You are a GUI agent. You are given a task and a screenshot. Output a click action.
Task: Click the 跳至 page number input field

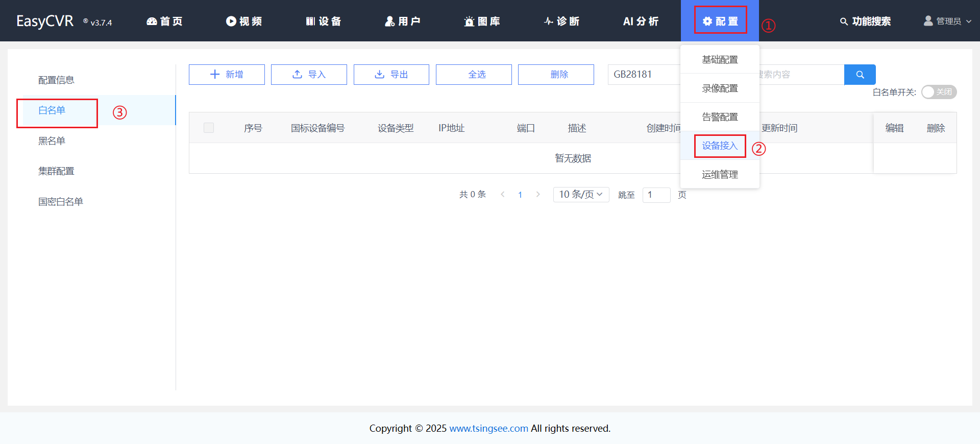pyautogui.click(x=656, y=195)
